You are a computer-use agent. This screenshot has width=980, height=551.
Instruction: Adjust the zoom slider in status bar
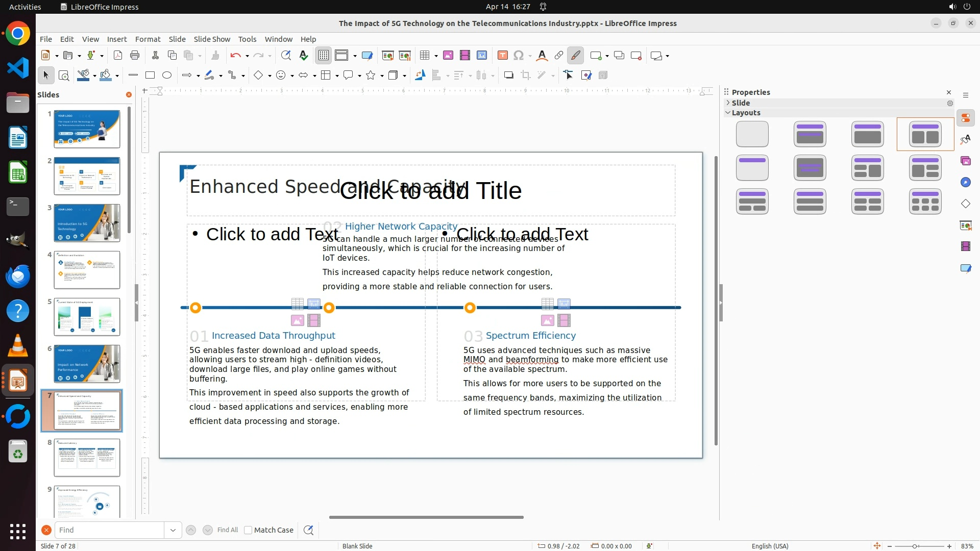pos(915,546)
